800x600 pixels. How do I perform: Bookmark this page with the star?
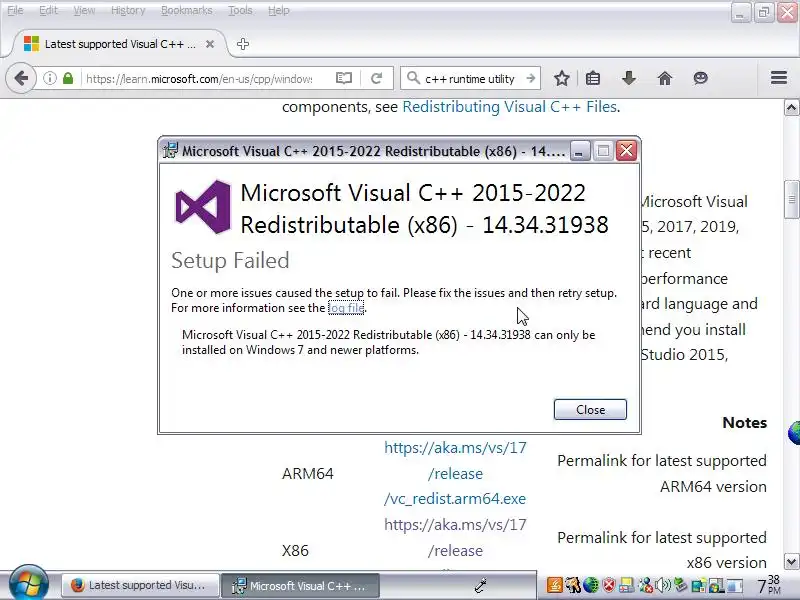pos(562,79)
